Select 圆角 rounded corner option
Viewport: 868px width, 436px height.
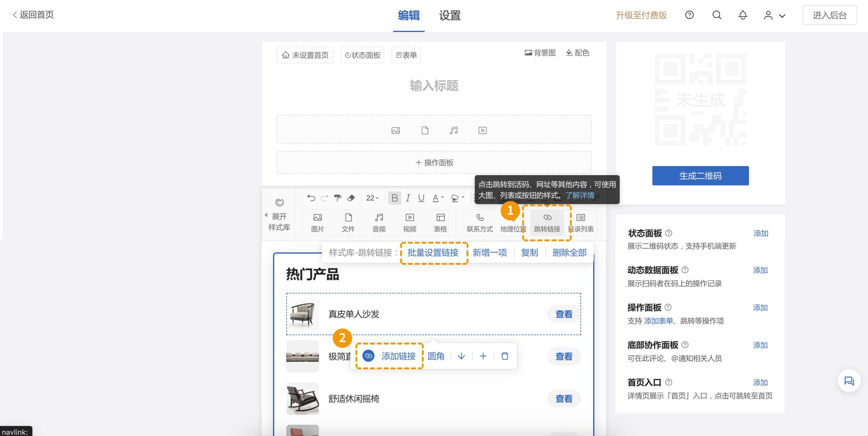point(436,356)
